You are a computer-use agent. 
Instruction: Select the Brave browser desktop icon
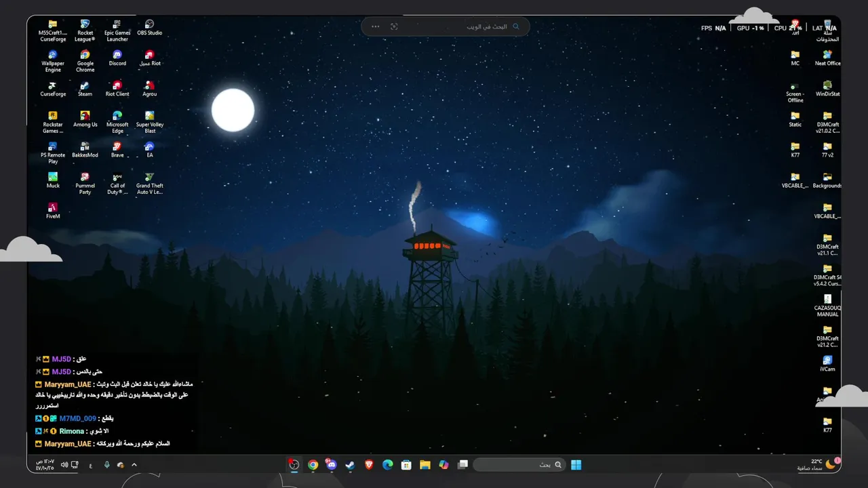click(x=117, y=150)
